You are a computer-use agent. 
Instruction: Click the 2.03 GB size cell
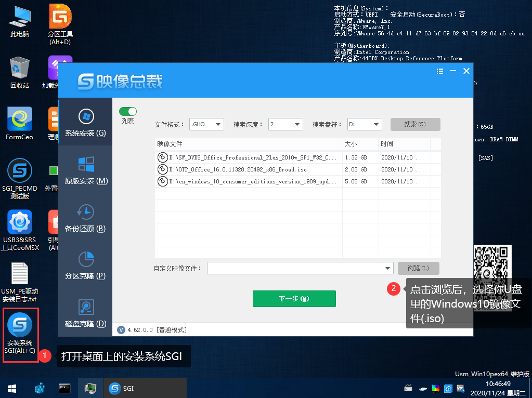click(x=356, y=169)
